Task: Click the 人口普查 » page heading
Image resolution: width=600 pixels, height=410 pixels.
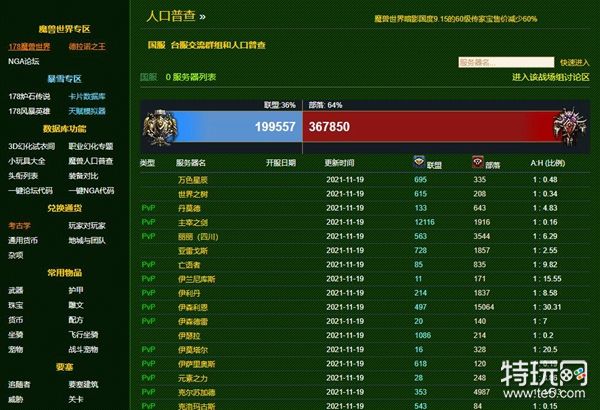Action: [176, 16]
